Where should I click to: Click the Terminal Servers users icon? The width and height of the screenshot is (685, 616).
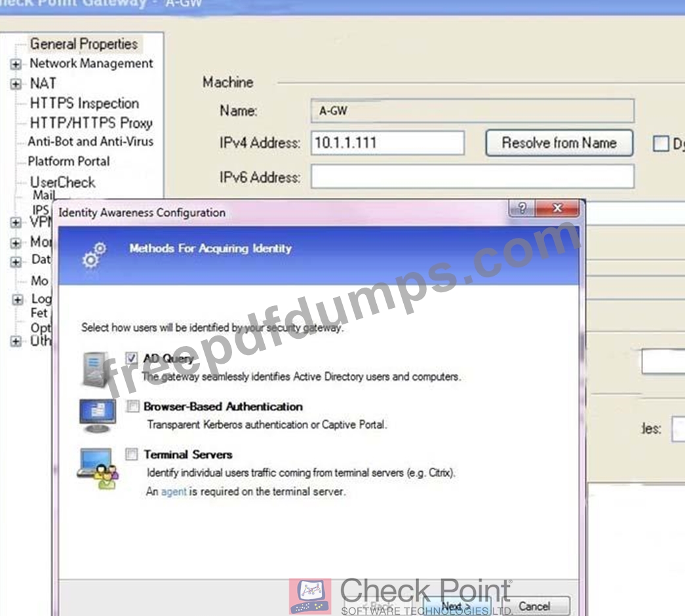click(x=98, y=469)
